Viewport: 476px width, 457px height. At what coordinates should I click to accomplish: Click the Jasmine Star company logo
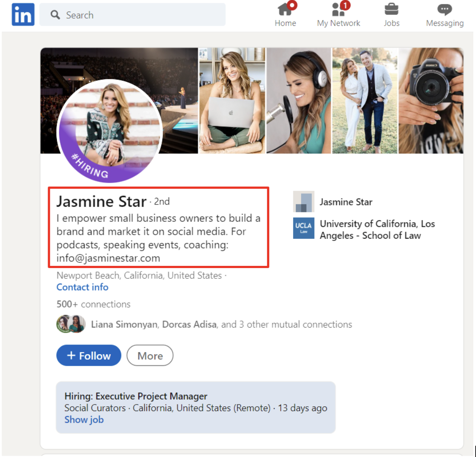tap(303, 201)
